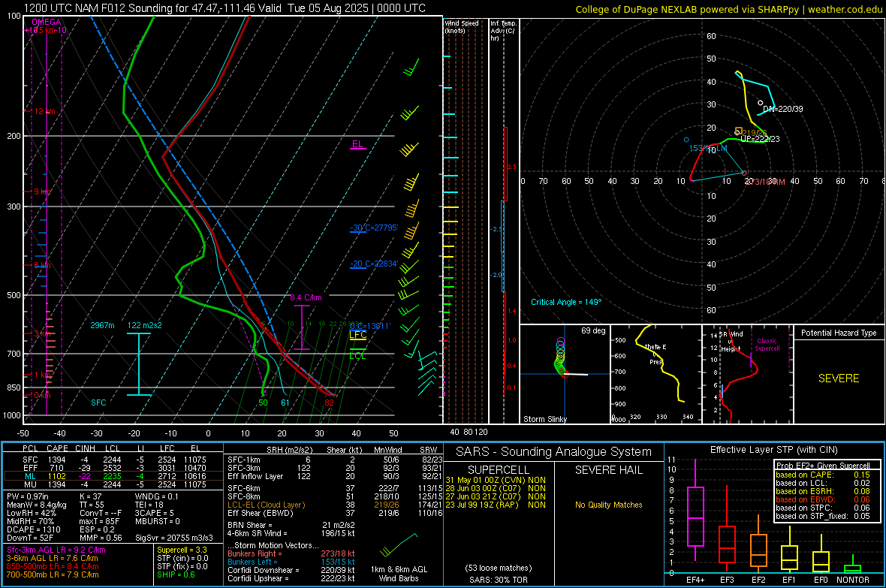Click the 'Eff Inflow Layer' row in SRH table
Image resolution: width=886 pixels, height=588 pixels.
[335, 476]
